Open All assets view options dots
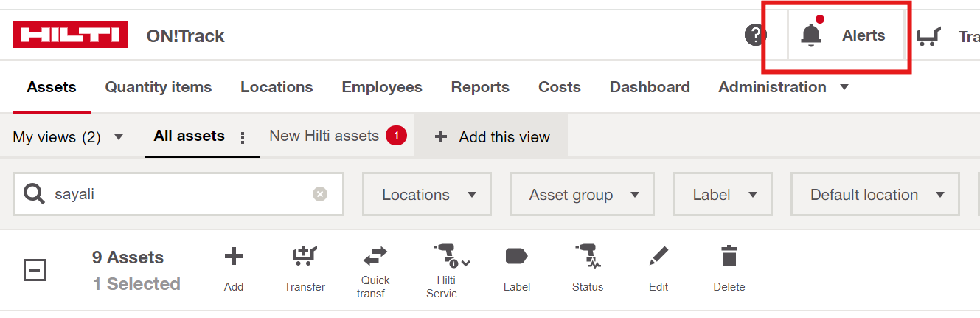Viewport: 980px width, 318px height. pos(243,137)
